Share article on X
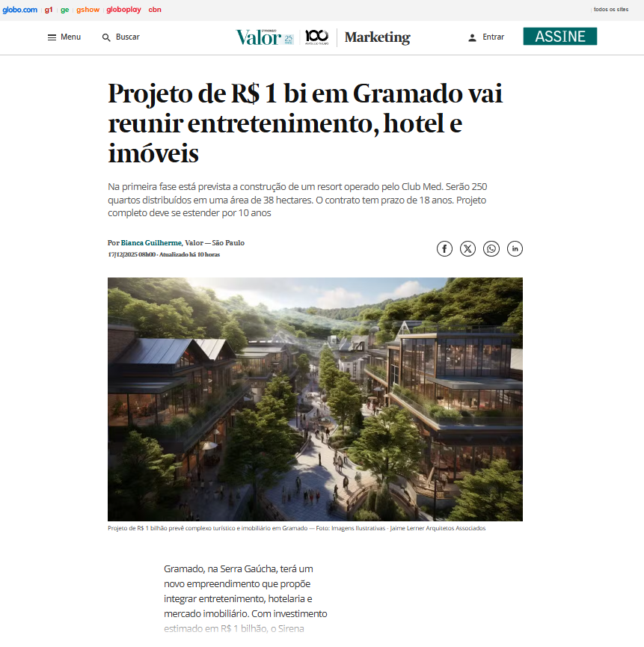Viewport: 644px width, 647px height. 467,249
